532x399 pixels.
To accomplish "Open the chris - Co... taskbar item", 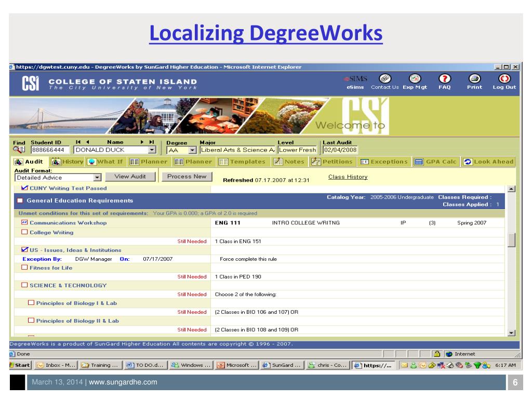I will [x=327, y=365].
